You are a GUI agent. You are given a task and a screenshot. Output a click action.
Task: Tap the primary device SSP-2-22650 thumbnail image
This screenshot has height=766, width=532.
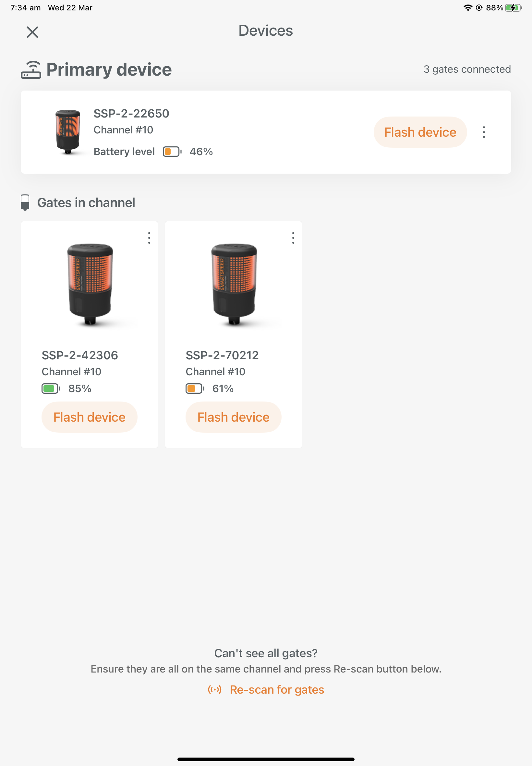[68, 132]
